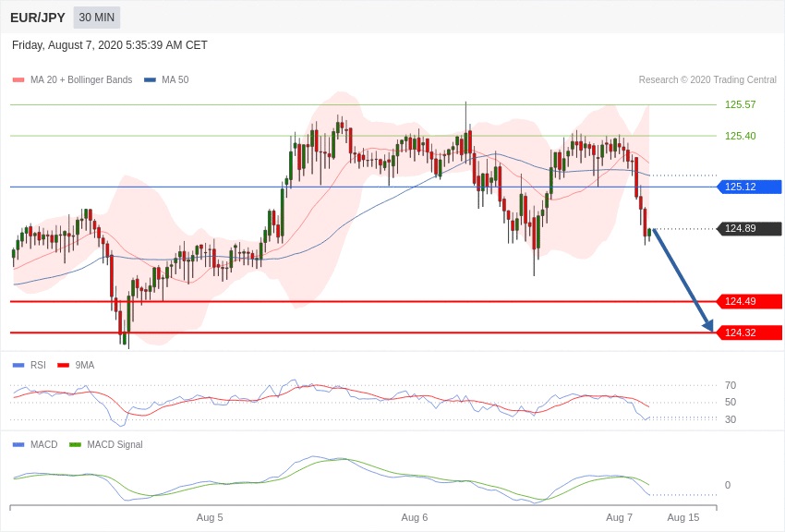The width and height of the screenshot is (785, 532).
Task: Click the Aug 5 date axis label
Action: click(x=210, y=517)
